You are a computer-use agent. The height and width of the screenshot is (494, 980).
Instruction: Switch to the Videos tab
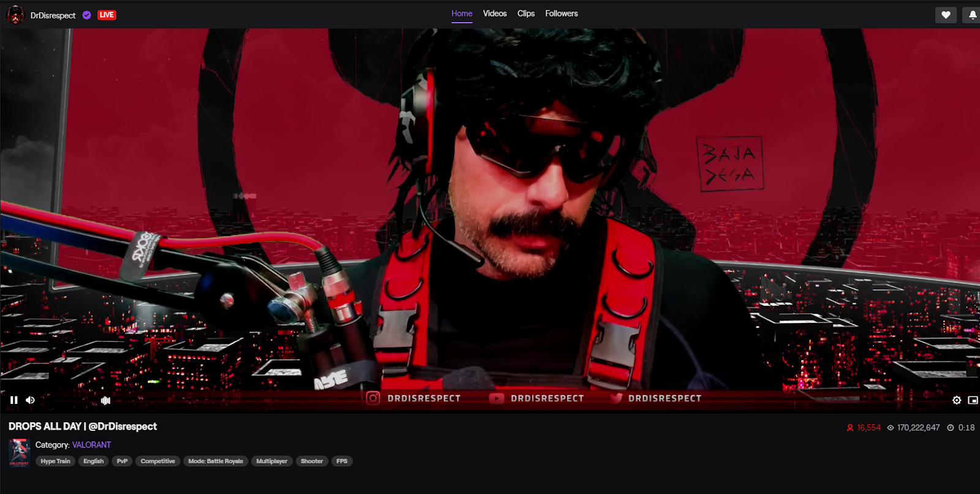pyautogui.click(x=495, y=13)
